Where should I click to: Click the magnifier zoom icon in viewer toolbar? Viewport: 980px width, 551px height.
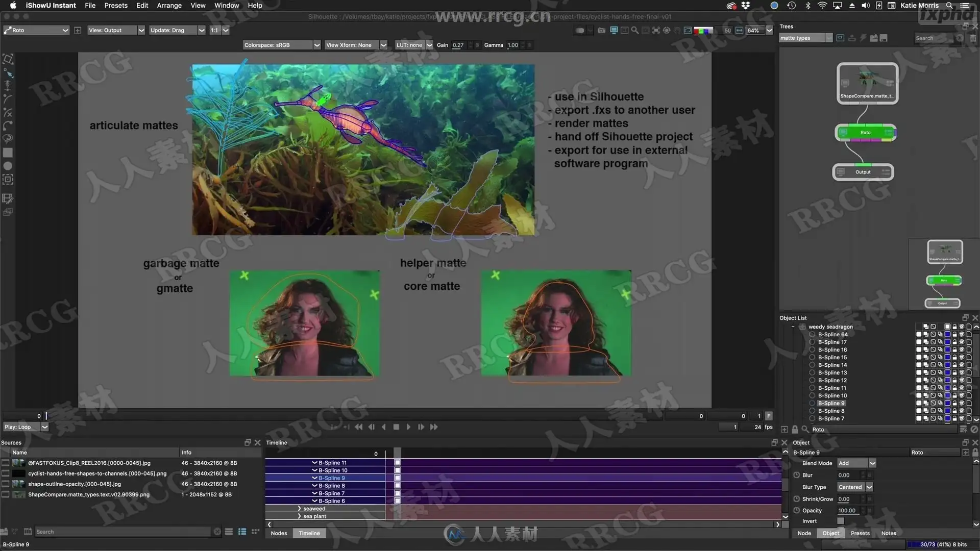tap(634, 31)
